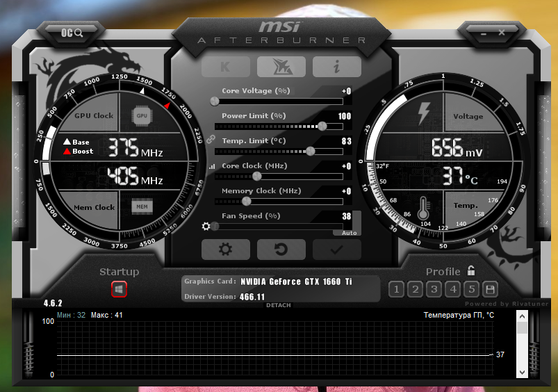Toggle the link icon between power and temp limit
Viewport: 558px width, 392px height.
point(211,139)
